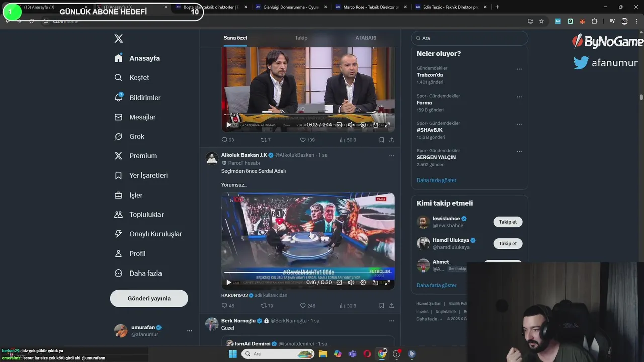This screenshot has height=362, width=644.
Task: Repost the post with 7 reposts
Action: (266, 140)
